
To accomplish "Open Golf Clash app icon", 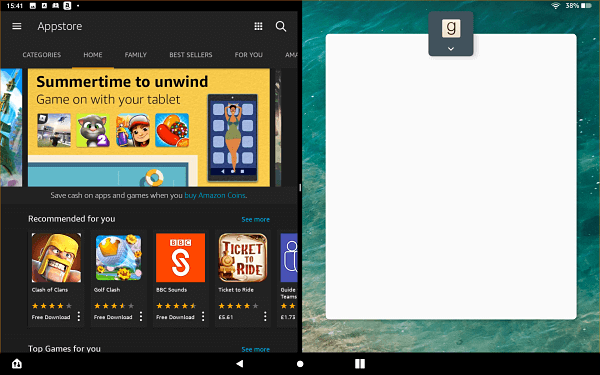I will pos(118,258).
